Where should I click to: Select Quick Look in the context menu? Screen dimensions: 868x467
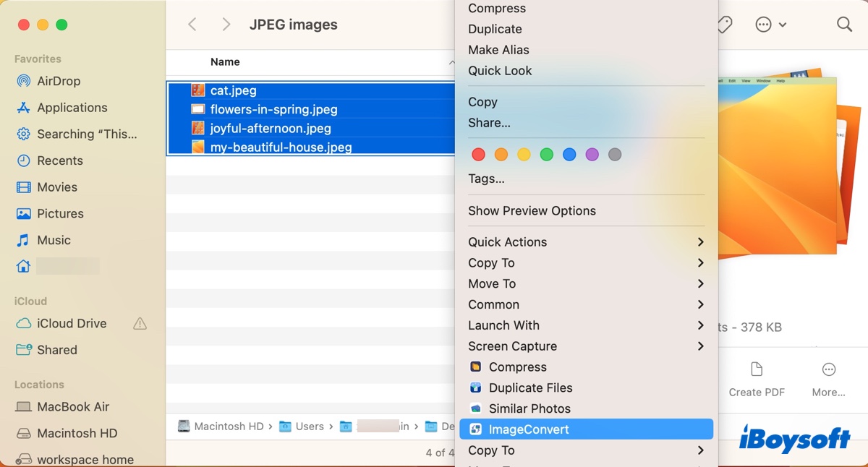pos(500,70)
